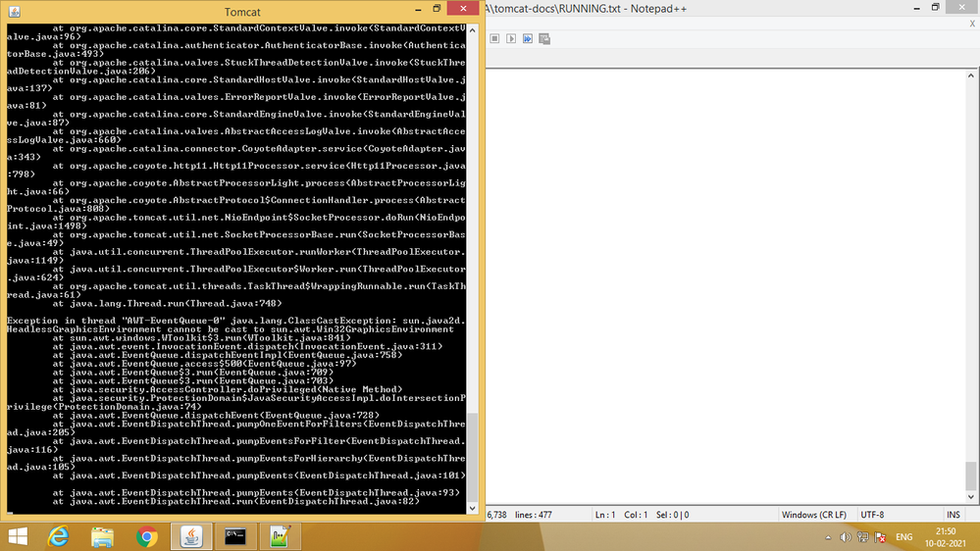Switch to Notepad++ via its taskbar icon
The height and width of the screenshot is (551, 980).
point(280,536)
